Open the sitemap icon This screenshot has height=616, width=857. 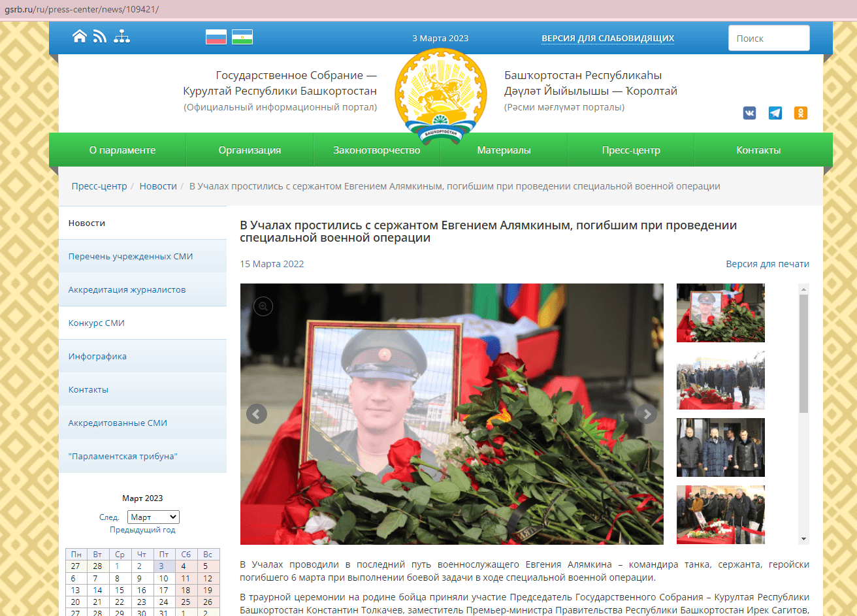[x=121, y=37]
